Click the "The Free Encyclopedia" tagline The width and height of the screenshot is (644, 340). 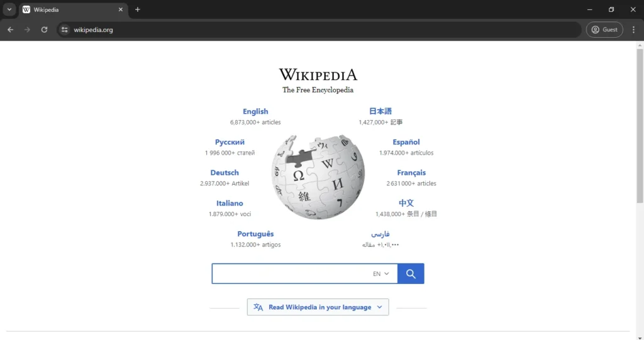click(318, 90)
